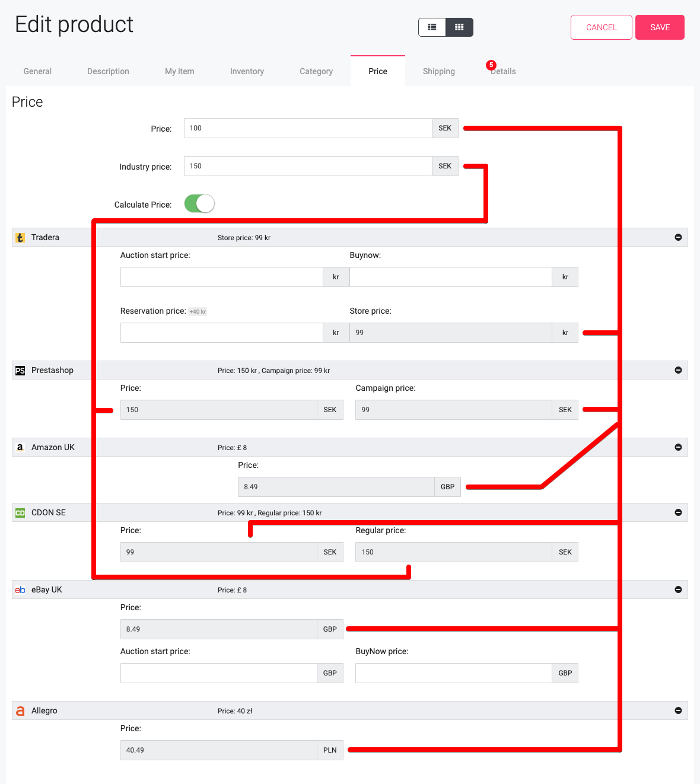Screen dimensions: 700x784
Task: Click the Industry price input field
Action: [x=308, y=166]
